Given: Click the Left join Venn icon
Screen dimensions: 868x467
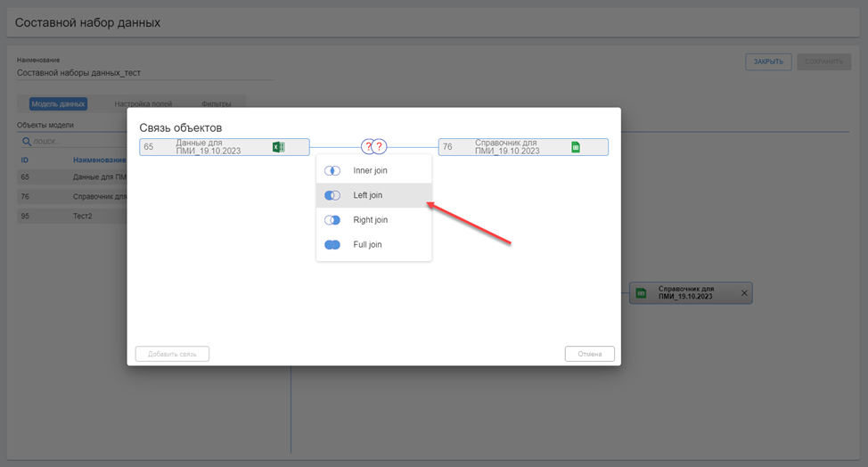Looking at the screenshot, I should click(x=332, y=195).
